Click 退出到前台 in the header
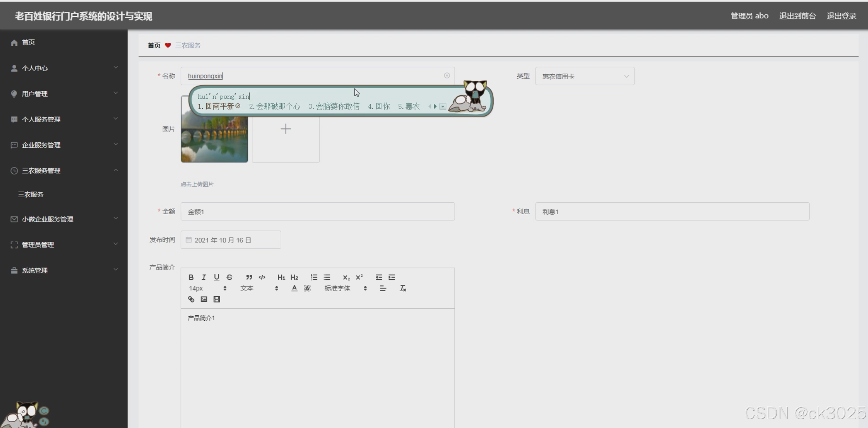Viewport: 868px width, 428px height. tap(797, 16)
